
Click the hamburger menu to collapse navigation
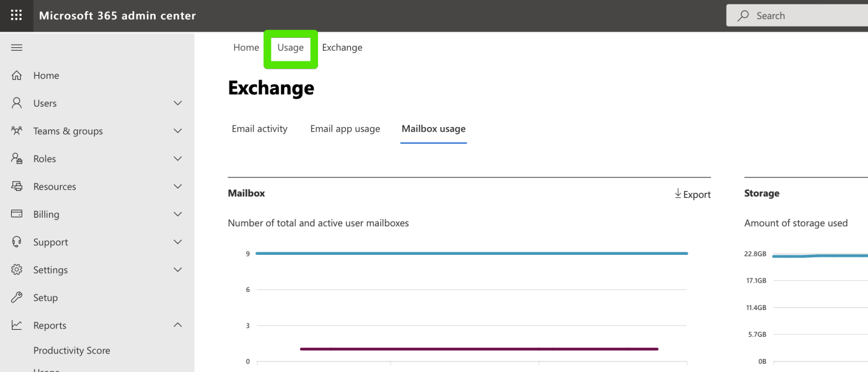(16, 47)
